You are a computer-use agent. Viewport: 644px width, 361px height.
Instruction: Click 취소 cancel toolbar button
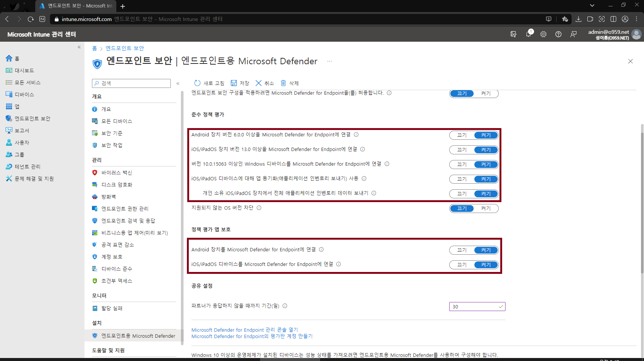click(x=265, y=83)
